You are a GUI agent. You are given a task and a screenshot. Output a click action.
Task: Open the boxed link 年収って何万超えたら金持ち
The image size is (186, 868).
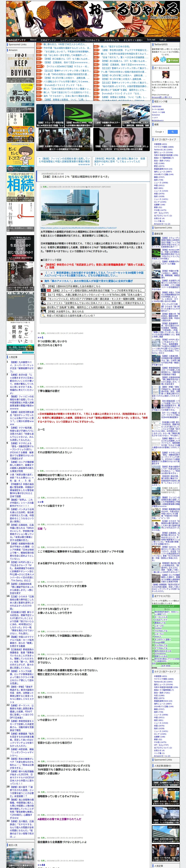pyautogui.click(x=93, y=315)
